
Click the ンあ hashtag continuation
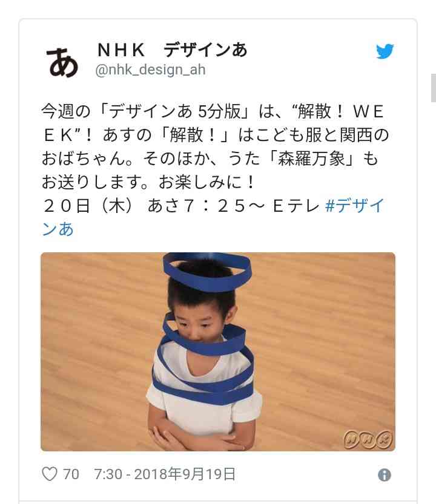click(58, 229)
